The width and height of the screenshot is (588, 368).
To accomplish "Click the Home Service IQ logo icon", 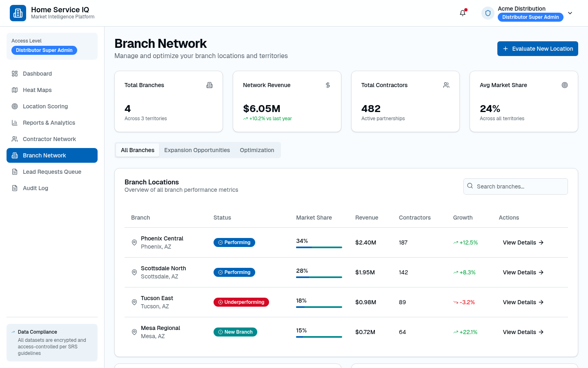I will coord(18,13).
